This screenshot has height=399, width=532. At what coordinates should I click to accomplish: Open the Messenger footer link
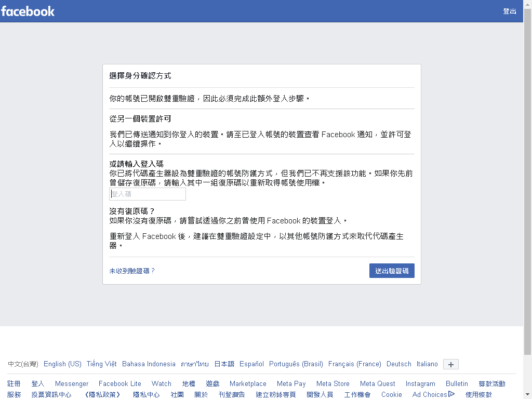pyautogui.click(x=71, y=383)
